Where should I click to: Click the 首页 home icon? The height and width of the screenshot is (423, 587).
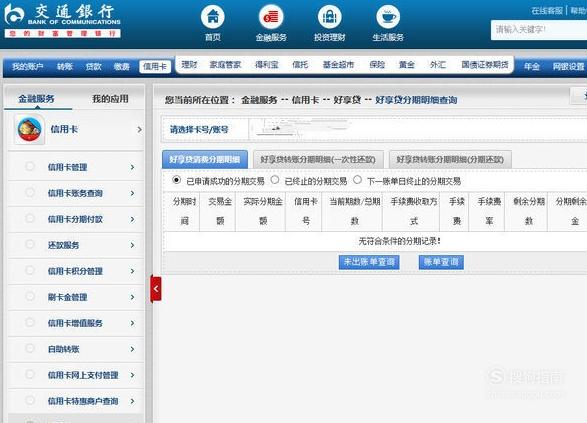point(212,17)
